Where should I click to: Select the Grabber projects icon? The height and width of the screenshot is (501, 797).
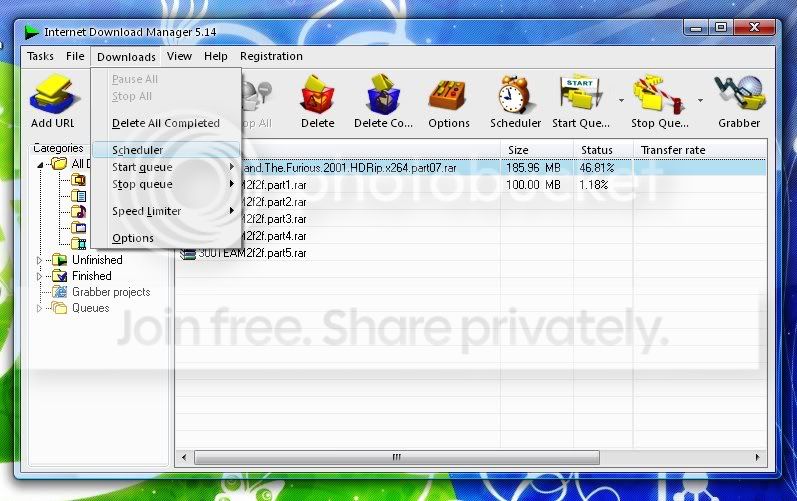point(59,292)
